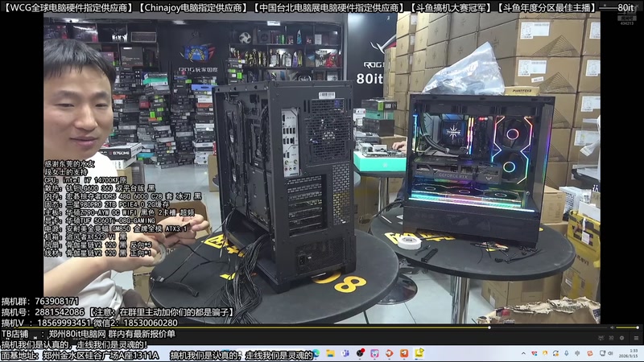Image resolution: width=644 pixels, height=362 pixels.
Task: Open the orange-and-white diamond taskbar app
Action: (x=390, y=353)
